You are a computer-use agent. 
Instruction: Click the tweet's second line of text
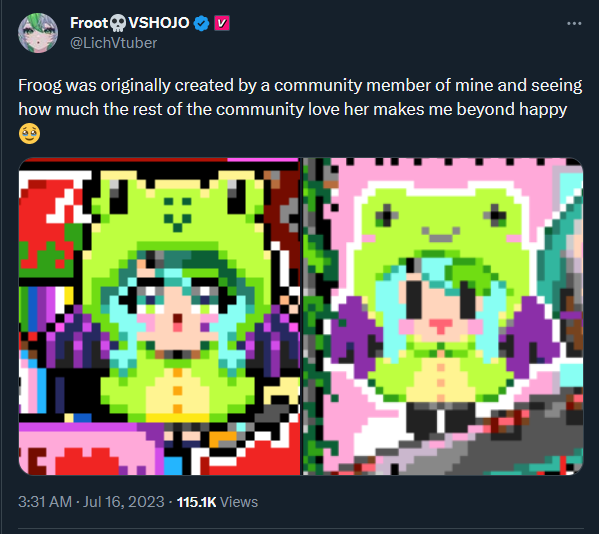pos(293,110)
